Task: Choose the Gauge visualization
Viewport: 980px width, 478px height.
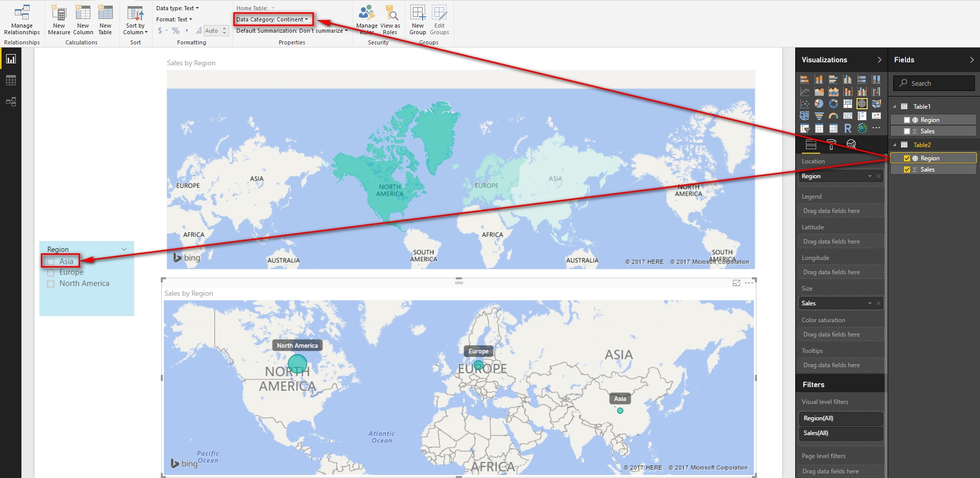Action: tap(833, 116)
